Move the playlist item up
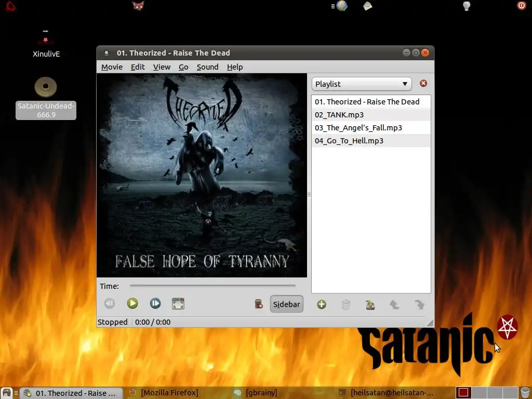This screenshot has height=399, width=532. (394, 304)
